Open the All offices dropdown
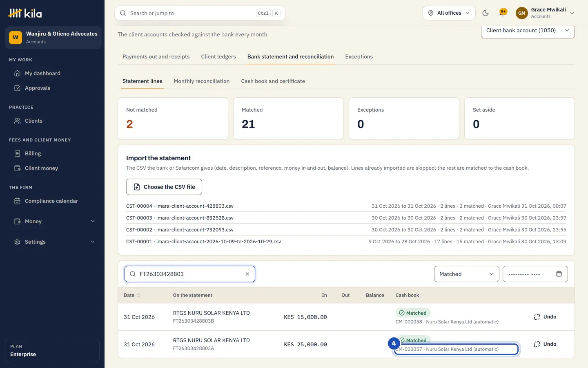The width and height of the screenshot is (588, 368). pos(449,13)
